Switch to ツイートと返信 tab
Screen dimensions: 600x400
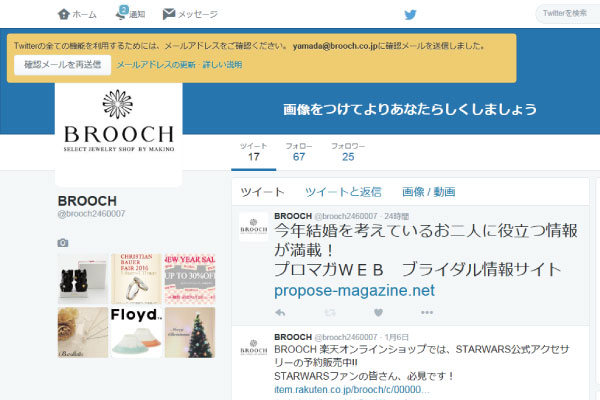(343, 192)
